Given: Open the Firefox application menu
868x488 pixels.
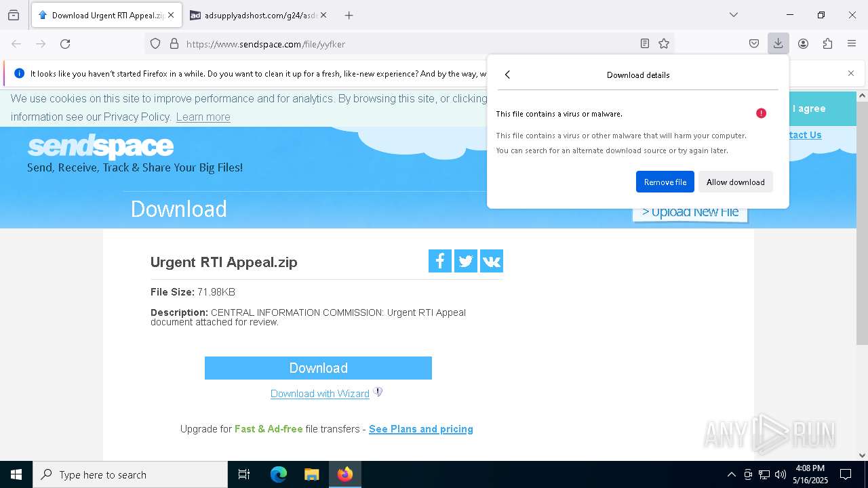Looking at the screenshot, I should 852,44.
